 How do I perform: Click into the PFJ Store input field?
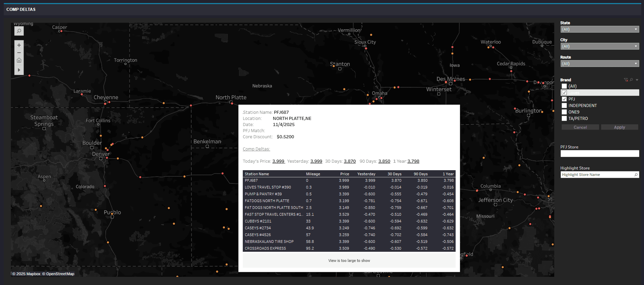coord(599,154)
